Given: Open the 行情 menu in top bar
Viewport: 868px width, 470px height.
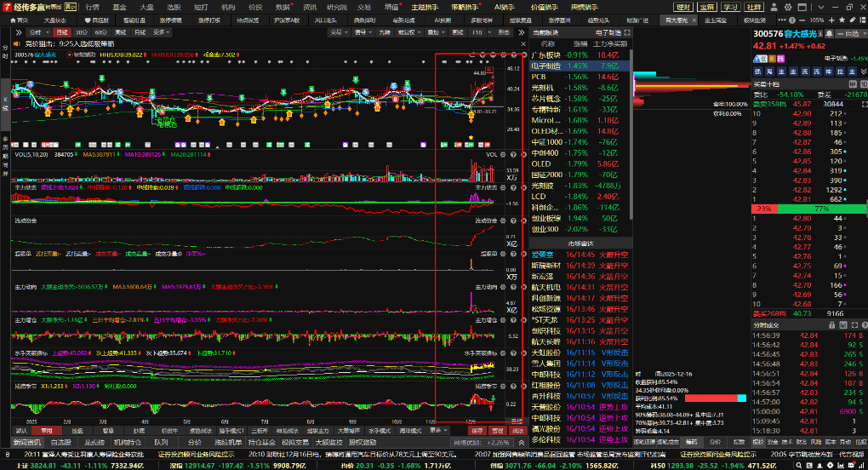Looking at the screenshot, I should [x=91, y=7].
